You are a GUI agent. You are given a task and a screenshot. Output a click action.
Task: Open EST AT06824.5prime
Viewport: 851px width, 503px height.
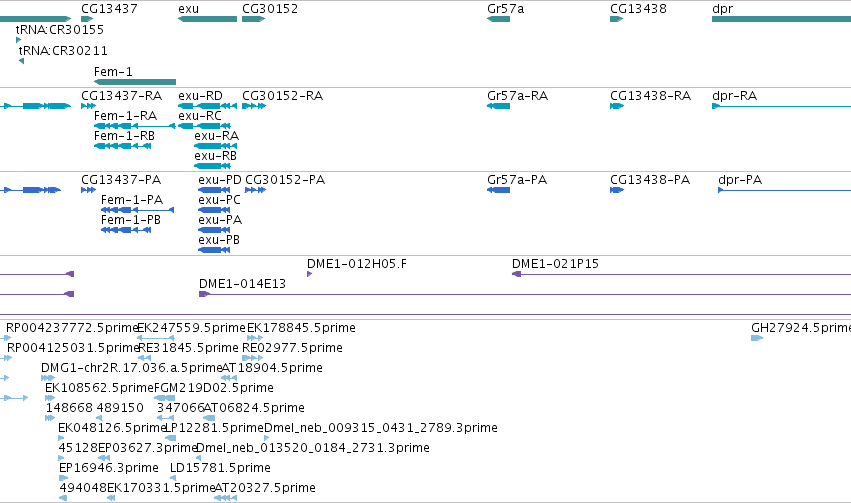point(254,408)
